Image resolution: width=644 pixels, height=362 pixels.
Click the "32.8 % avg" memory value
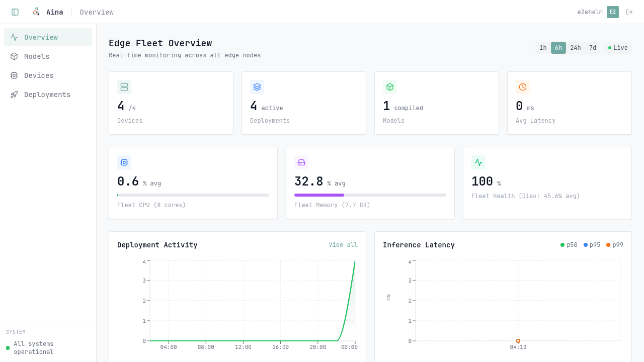[x=319, y=182]
